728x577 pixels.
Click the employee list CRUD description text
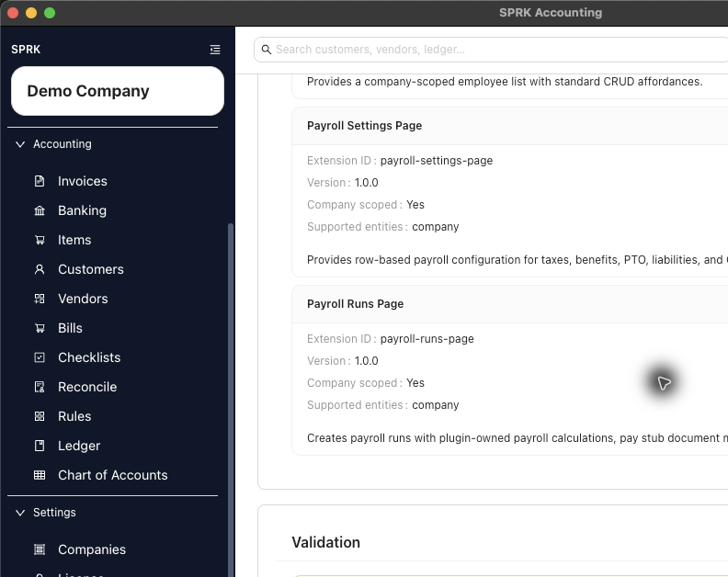pos(505,82)
